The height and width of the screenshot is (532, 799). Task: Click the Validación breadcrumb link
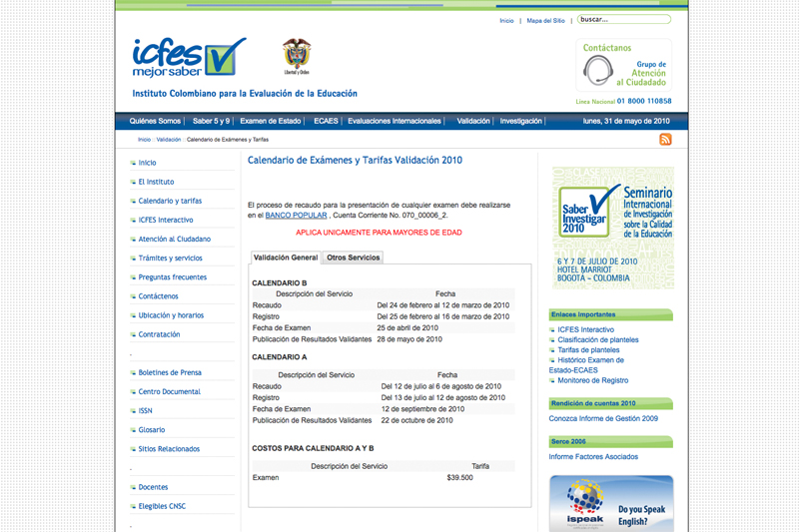[169, 140]
